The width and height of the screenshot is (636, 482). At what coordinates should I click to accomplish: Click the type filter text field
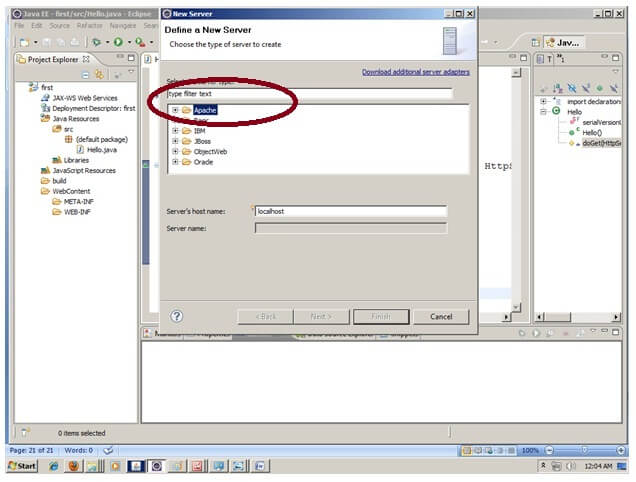pyautogui.click(x=310, y=94)
